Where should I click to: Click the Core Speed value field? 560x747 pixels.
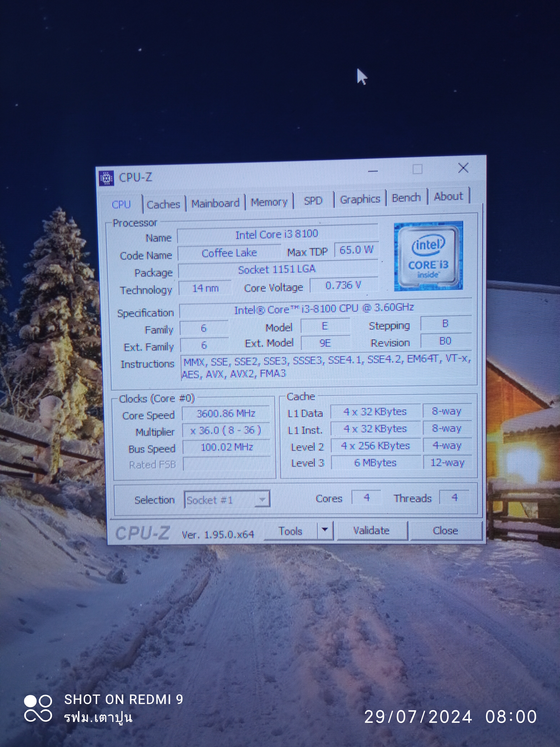tap(226, 413)
